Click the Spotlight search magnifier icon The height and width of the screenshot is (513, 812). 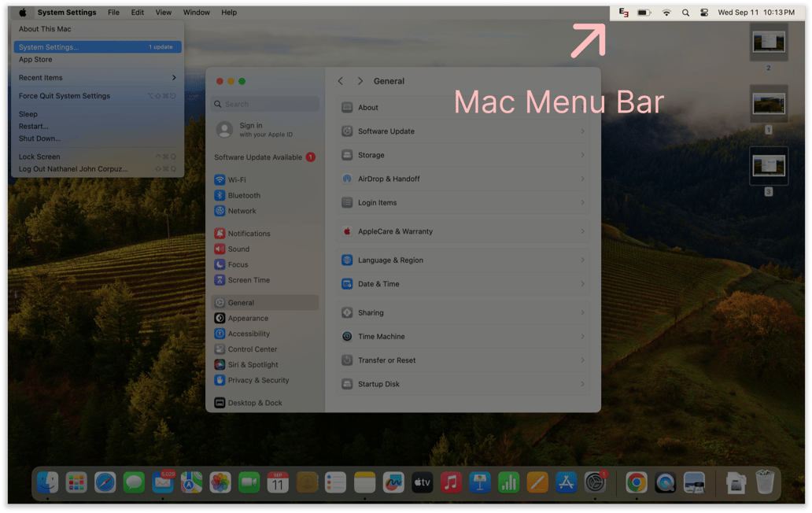pos(685,13)
